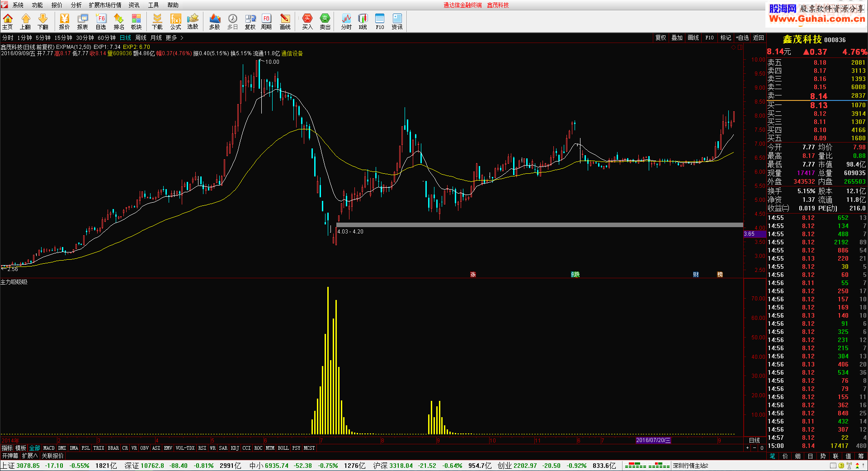Toggle 叠加 overlay on chart header
The height and width of the screenshot is (471, 868).
coord(677,38)
